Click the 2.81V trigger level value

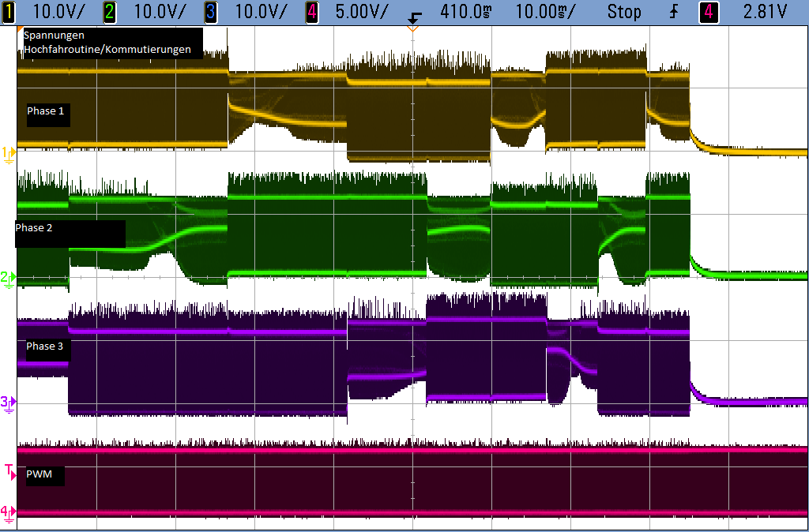point(765,12)
